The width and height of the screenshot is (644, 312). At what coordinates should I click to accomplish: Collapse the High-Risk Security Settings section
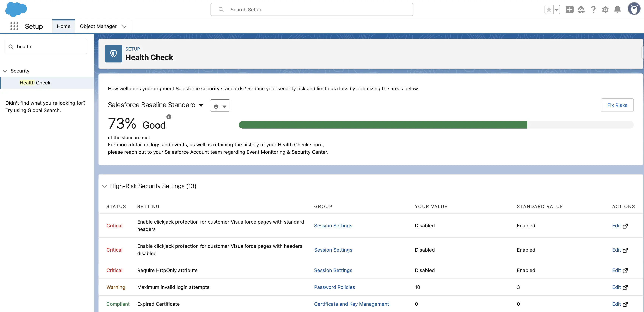click(x=104, y=186)
